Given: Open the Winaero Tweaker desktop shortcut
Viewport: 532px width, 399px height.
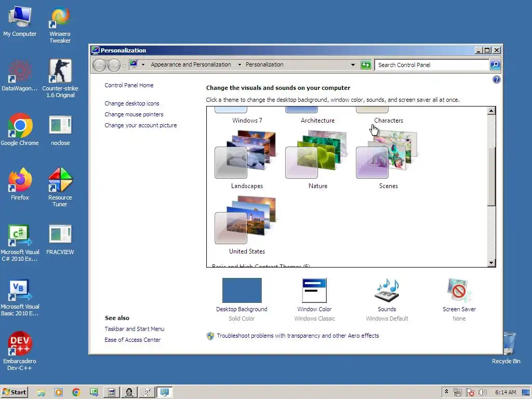Looking at the screenshot, I should [60, 25].
